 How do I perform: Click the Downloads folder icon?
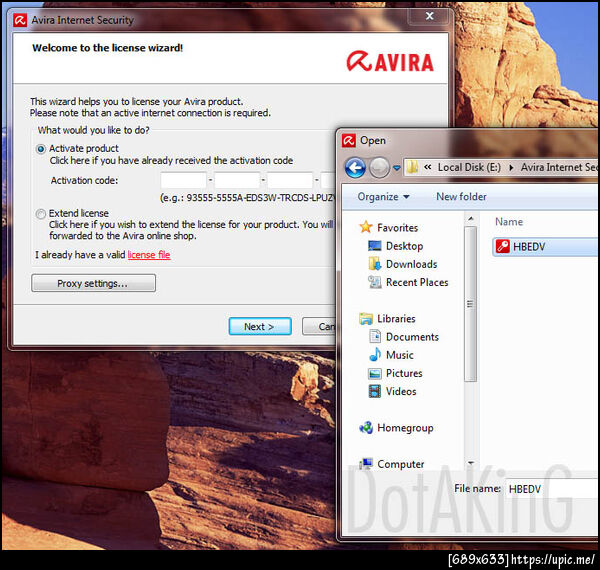pos(374,264)
